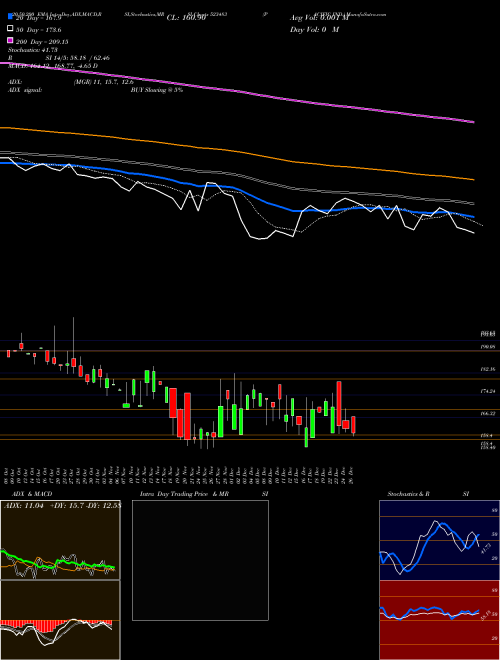The width and height of the screenshot is (500, 660).
Task: Click the red MACD histogram panel
Action: [60, 620]
